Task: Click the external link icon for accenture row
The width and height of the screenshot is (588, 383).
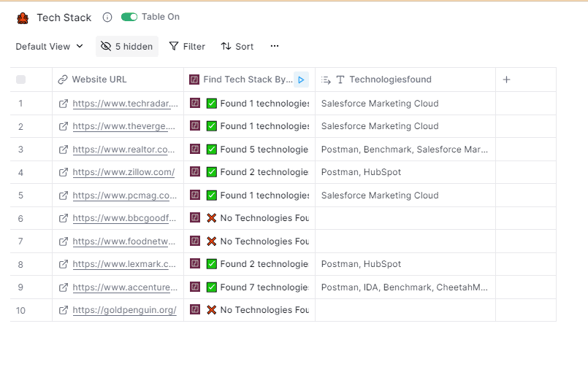Action: (64, 287)
